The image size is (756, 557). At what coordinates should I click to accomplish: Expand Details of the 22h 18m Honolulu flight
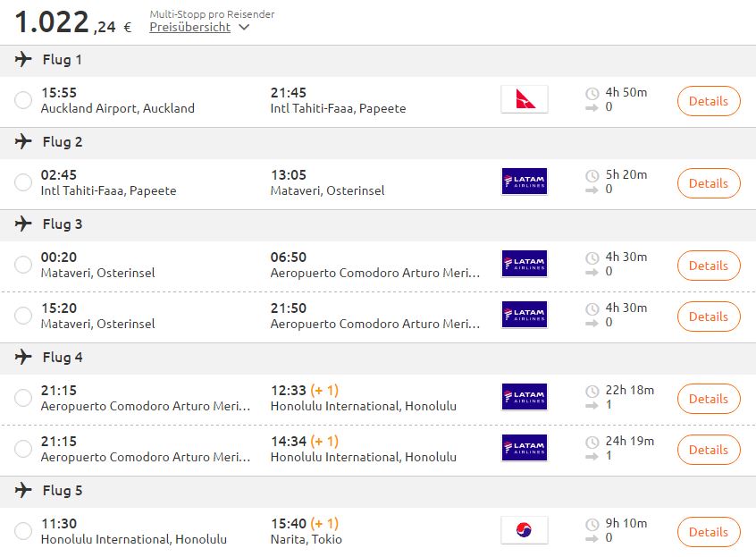(x=709, y=399)
